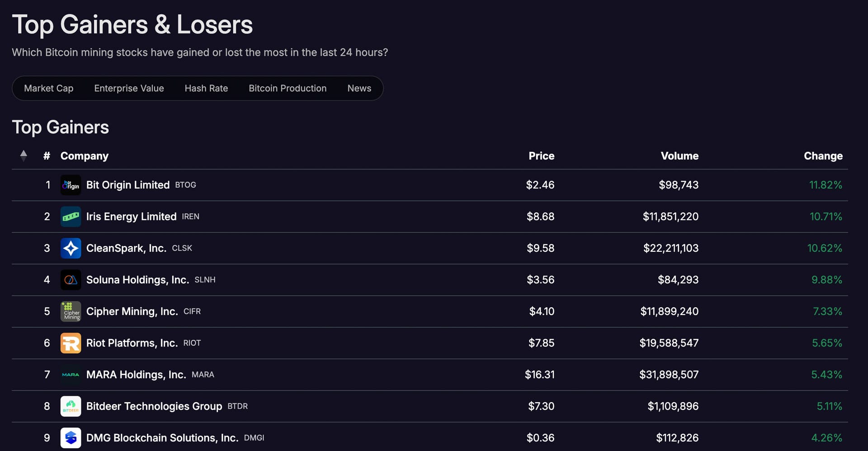Open the Enterprise Value tab
The height and width of the screenshot is (451, 868).
(x=129, y=88)
